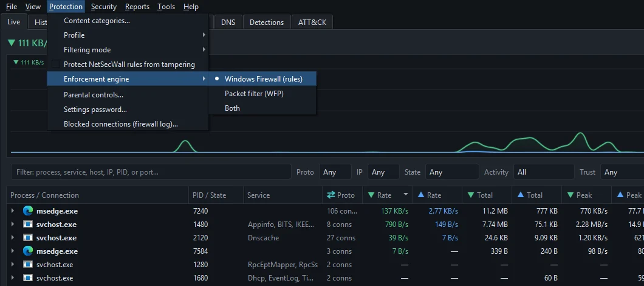Click the svchost.exe icon for PID 2120

[x=28, y=238]
